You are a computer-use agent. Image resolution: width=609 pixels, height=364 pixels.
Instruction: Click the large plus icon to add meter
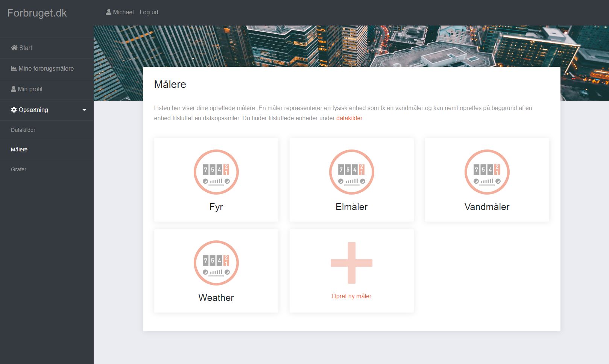351,263
